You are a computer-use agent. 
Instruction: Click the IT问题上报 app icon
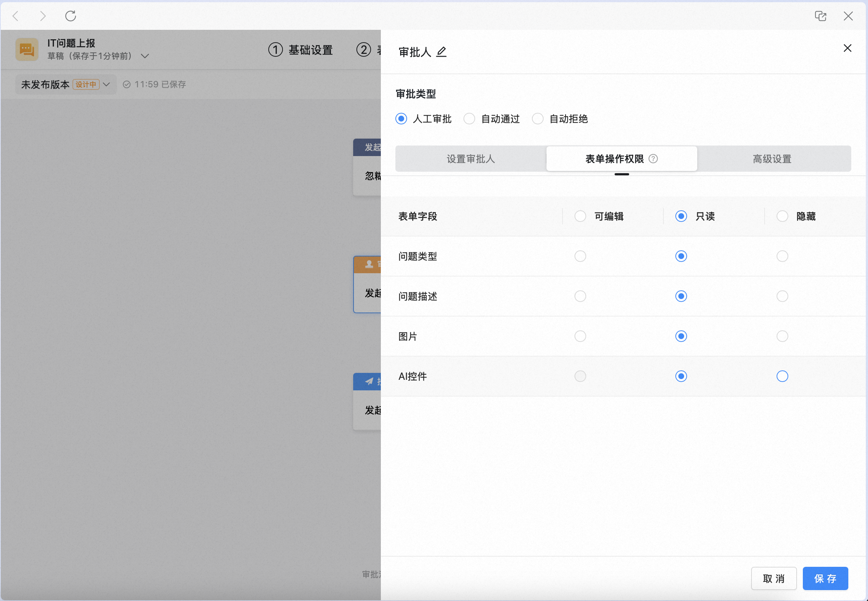(27, 49)
